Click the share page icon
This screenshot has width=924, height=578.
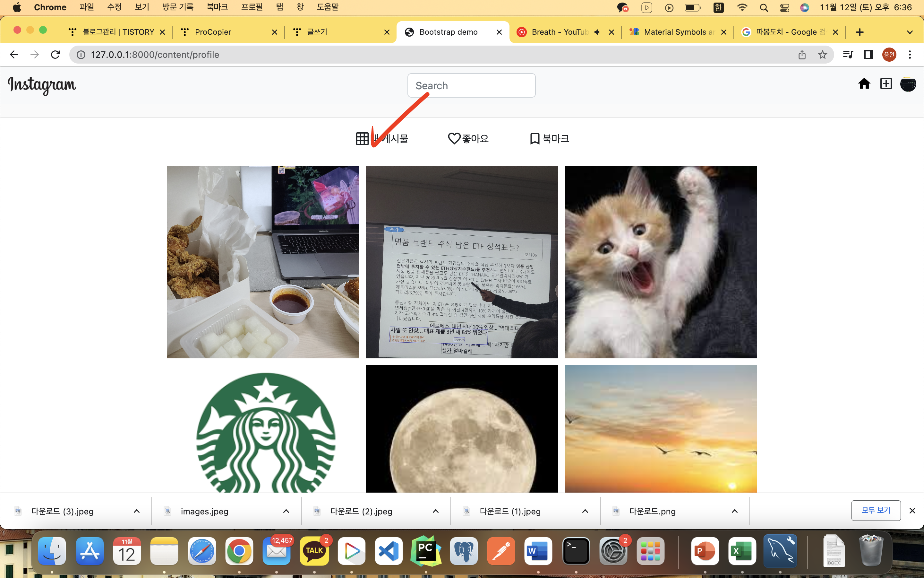[x=802, y=55]
